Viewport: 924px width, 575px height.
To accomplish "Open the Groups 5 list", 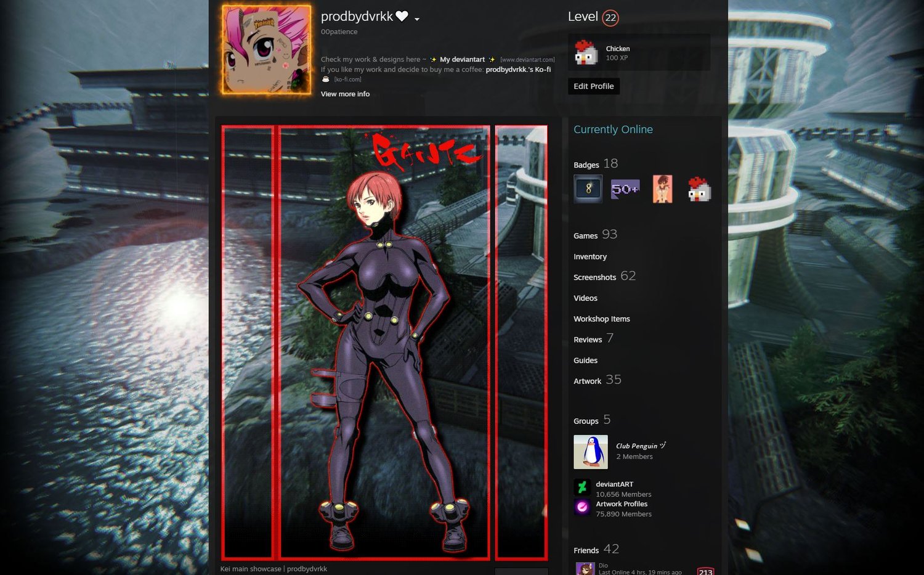I will [x=592, y=420].
